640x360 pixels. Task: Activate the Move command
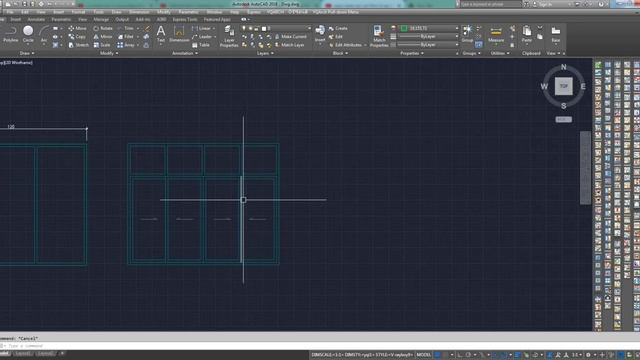[78, 28]
